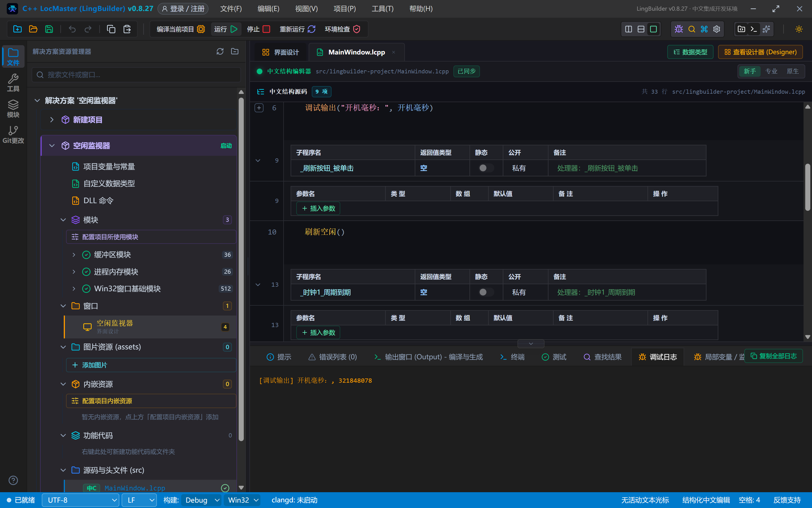Click the new project folder icon in toolbar

17,29
